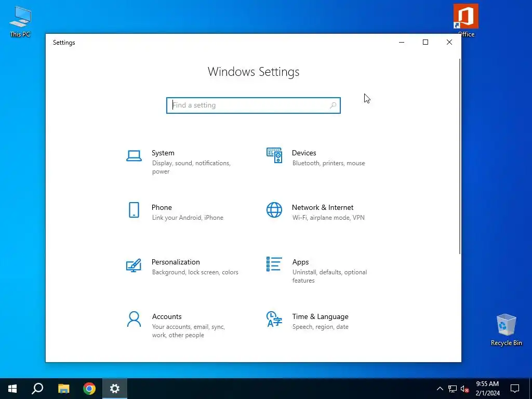The image size is (532, 399).
Task: Click the Phone settings icon
Action: coord(134,210)
